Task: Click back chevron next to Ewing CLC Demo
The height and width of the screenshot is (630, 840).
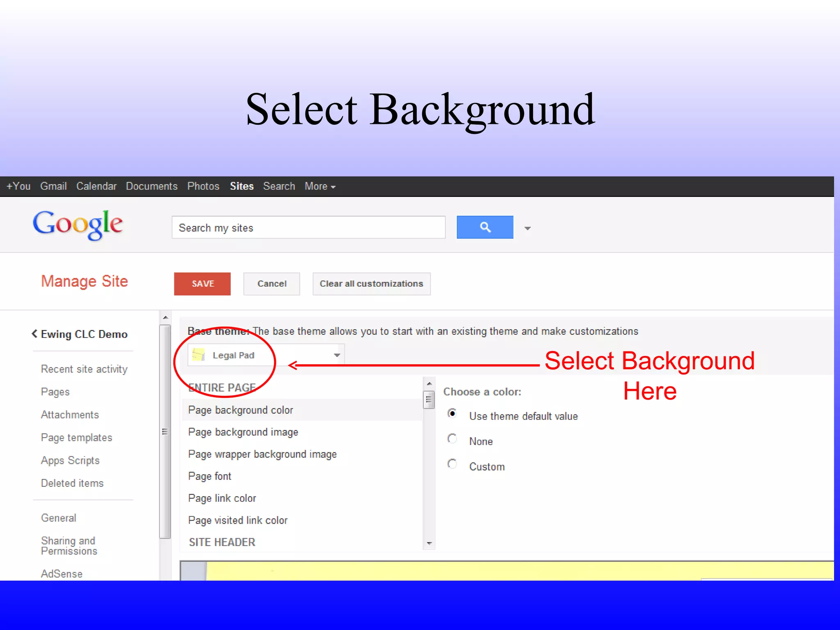Action: pyautogui.click(x=34, y=334)
